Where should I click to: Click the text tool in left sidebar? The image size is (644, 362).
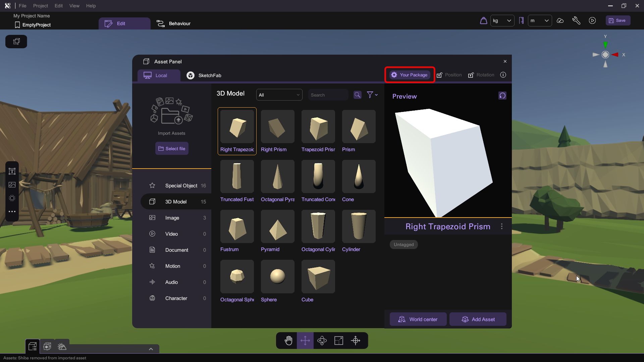point(12,171)
